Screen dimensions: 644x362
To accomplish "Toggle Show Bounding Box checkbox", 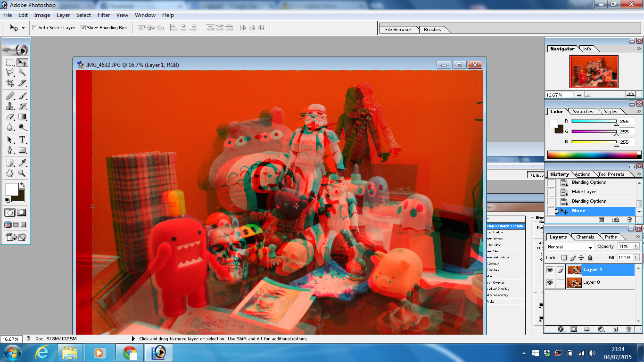I will [83, 28].
